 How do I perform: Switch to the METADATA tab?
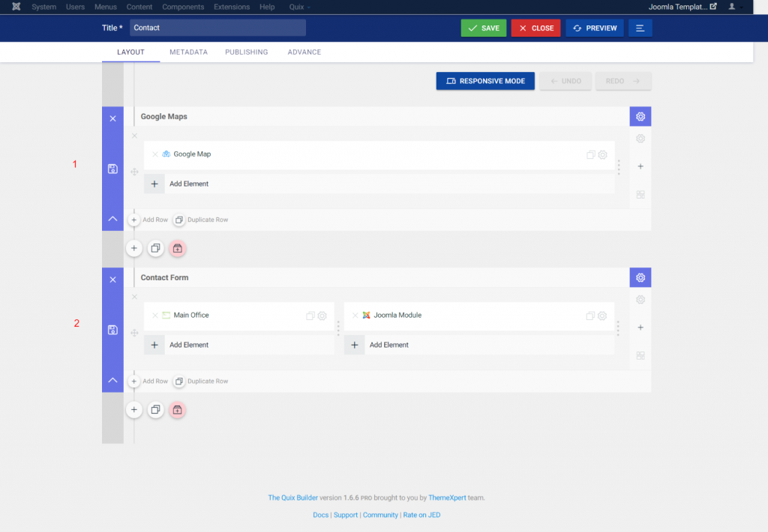coord(188,52)
